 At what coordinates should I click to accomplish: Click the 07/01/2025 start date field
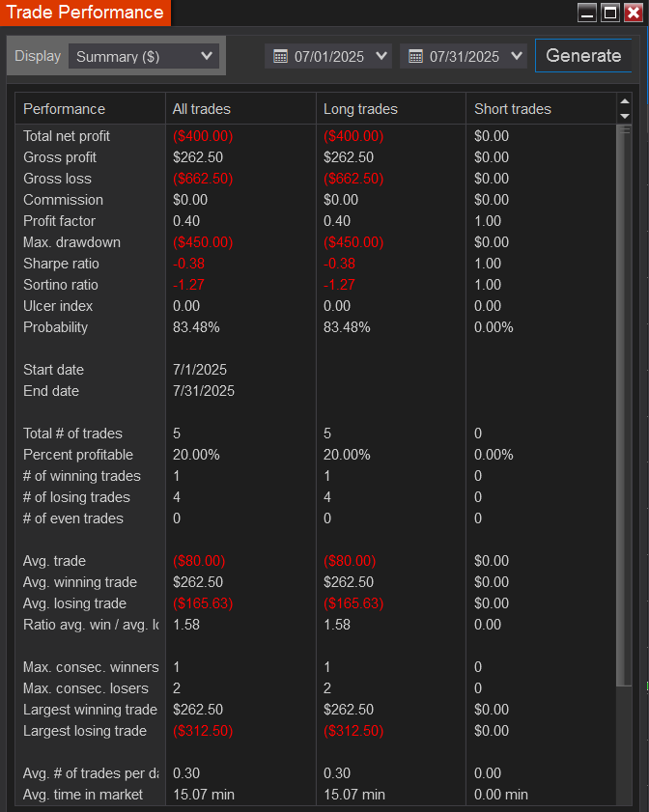tap(329, 57)
